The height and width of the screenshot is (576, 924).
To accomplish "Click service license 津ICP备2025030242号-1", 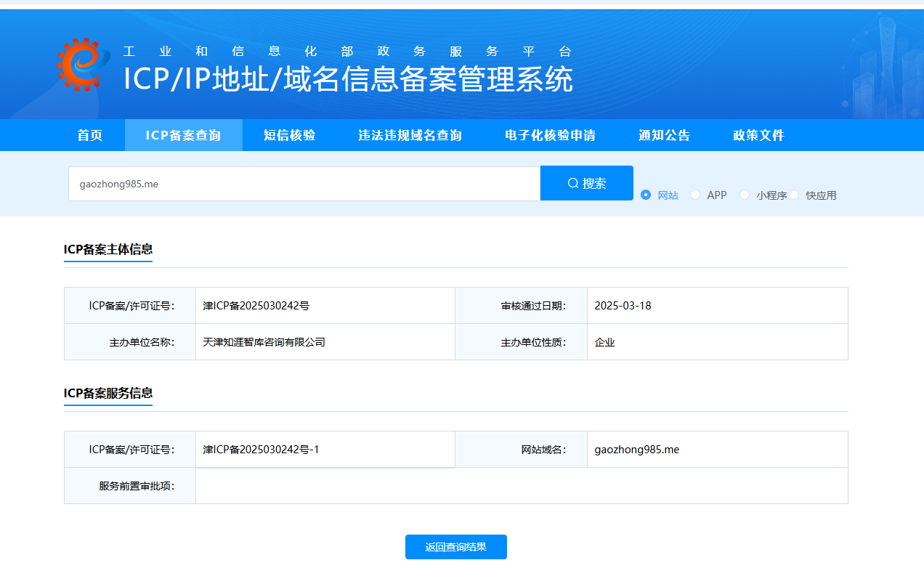I will pos(261,450).
